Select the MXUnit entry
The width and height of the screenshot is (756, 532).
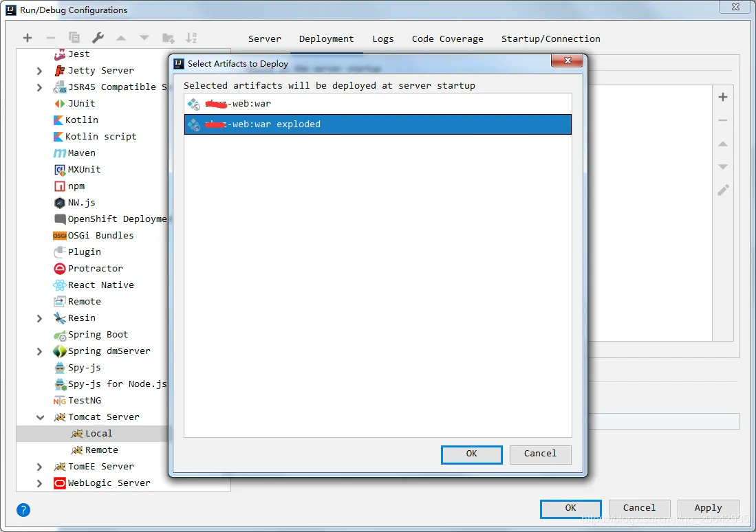click(x=77, y=170)
